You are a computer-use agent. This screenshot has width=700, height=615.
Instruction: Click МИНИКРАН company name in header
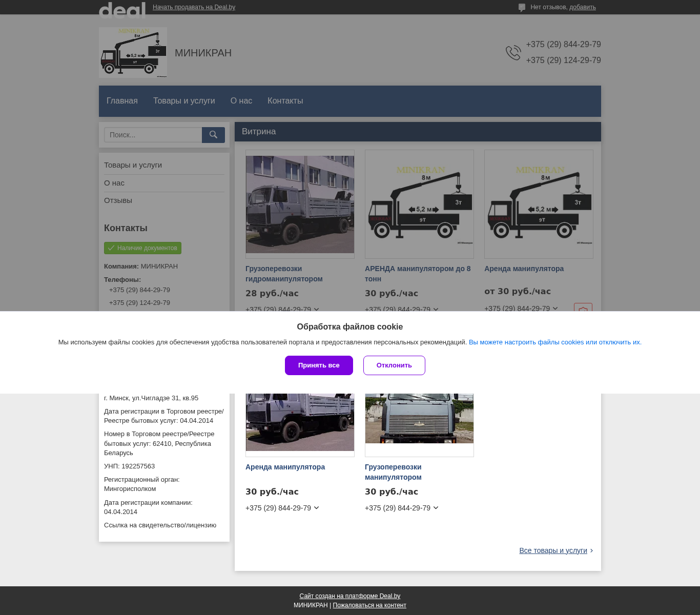203,53
